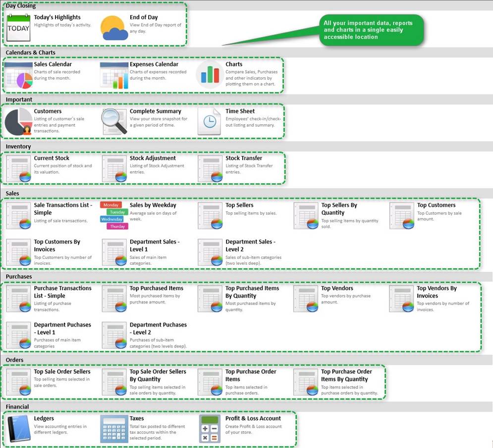Open Today's Highlights calendar icon
The width and height of the screenshot is (493, 448).
[19, 28]
